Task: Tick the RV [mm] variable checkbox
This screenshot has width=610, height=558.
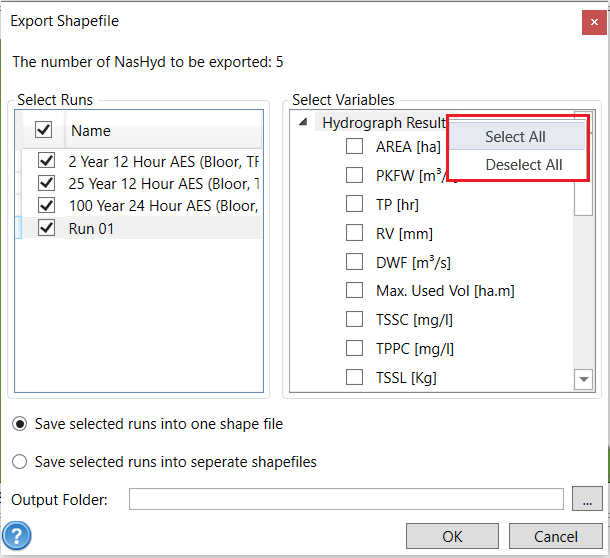Action: [354, 233]
